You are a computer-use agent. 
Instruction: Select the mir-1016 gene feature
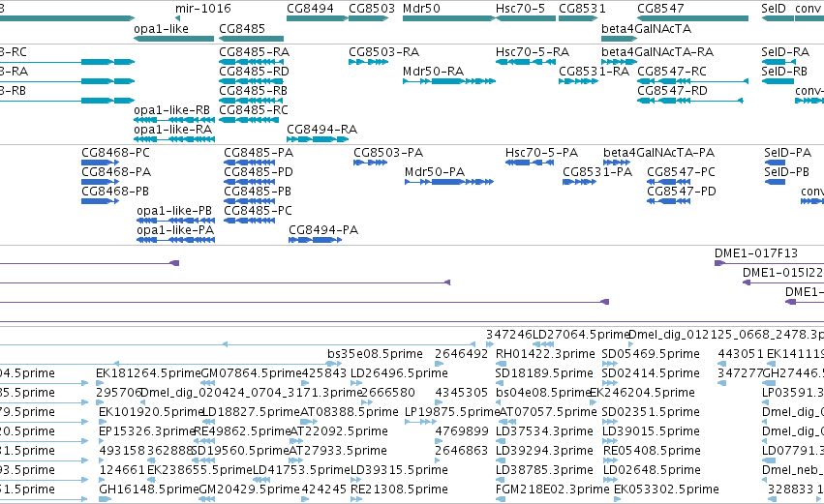[x=177, y=18]
